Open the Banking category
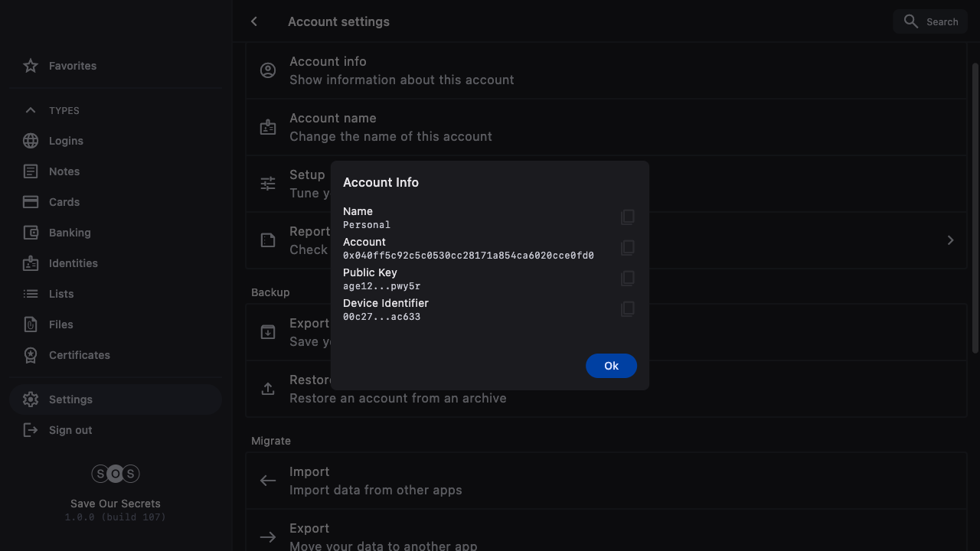This screenshot has height=551, width=980. (x=70, y=233)
